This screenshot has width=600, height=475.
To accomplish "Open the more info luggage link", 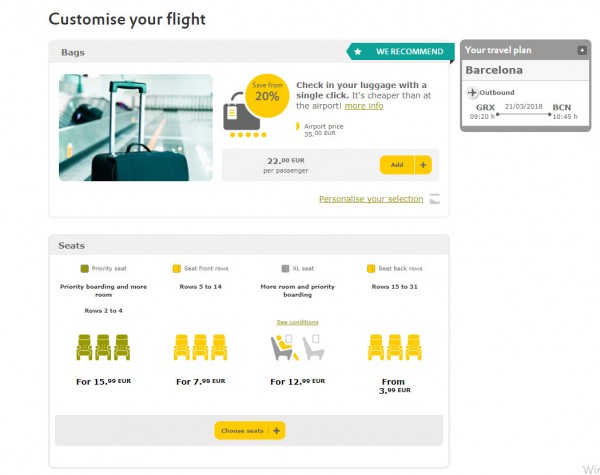I will pos(364,106).
